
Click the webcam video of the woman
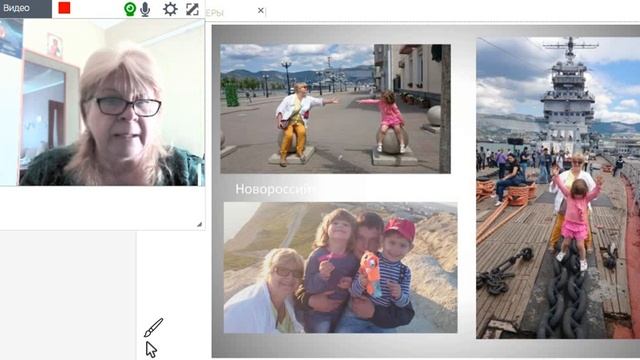coord(102,102)
